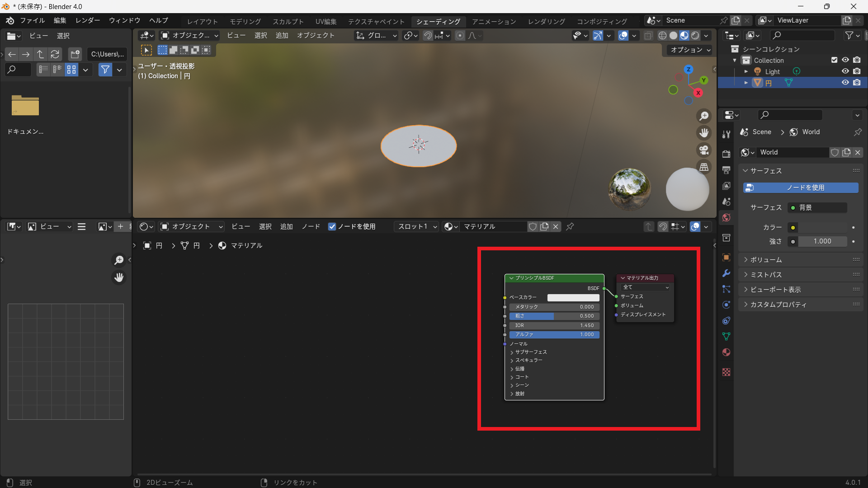Expand the Light item in outliner

[746, 71]
